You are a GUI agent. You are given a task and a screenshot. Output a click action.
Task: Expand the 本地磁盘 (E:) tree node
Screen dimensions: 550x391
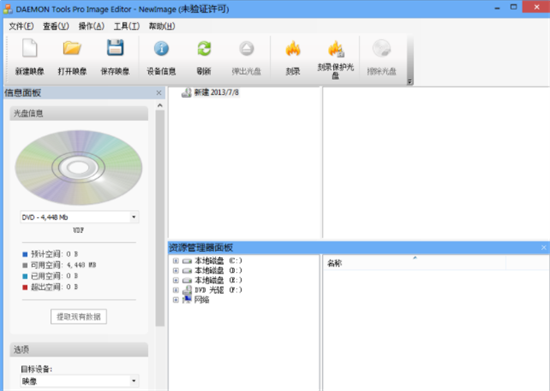(176, 281)
